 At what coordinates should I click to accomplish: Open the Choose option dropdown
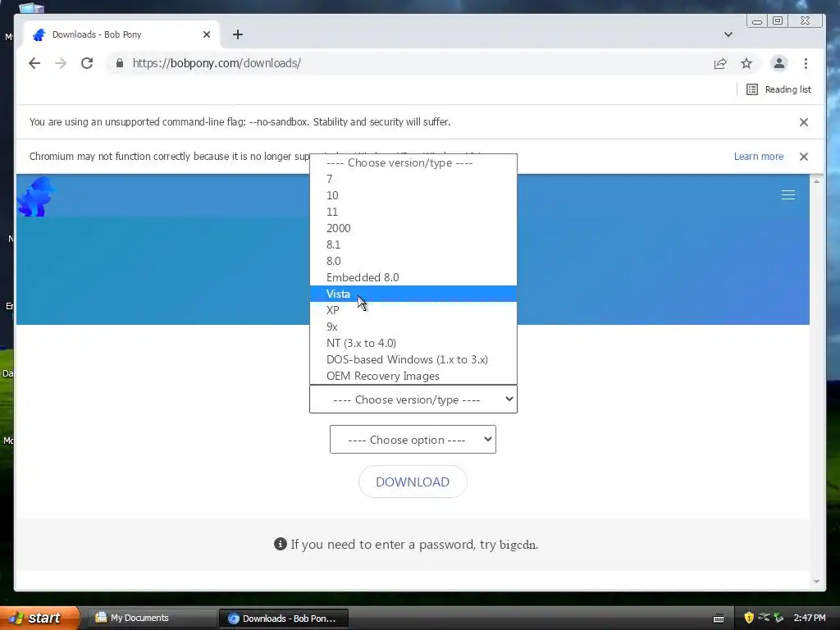(413, 440)
